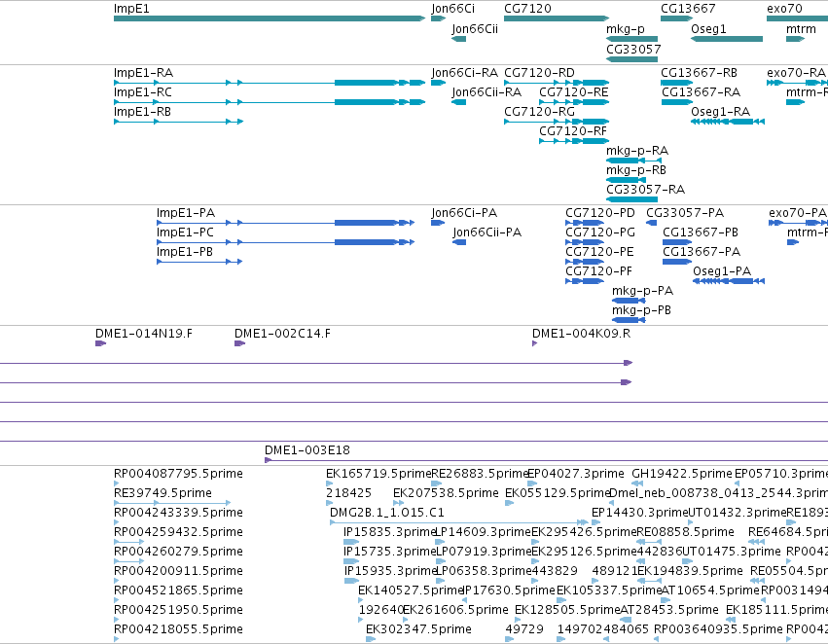The image size is (828, 644).
Task: Select the RE39749.5prime EST
Action: click(x=172, y=503)
